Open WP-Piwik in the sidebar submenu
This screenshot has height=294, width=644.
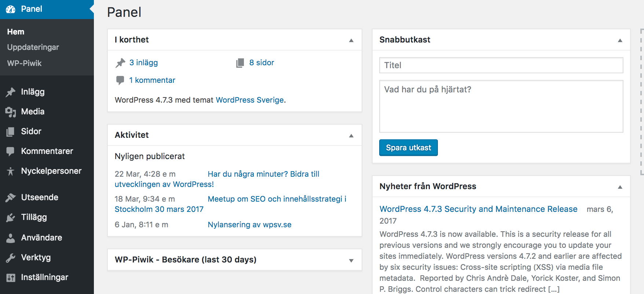[24, 63]
